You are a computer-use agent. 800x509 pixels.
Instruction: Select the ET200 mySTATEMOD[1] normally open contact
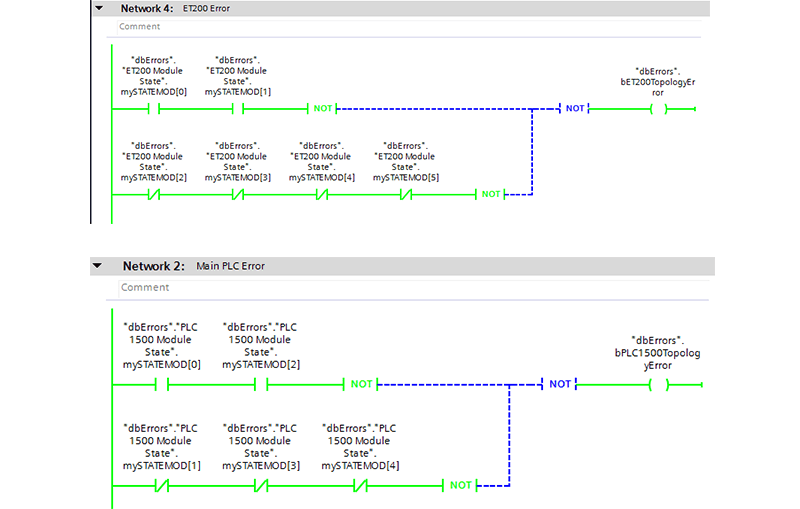point(238,109)
